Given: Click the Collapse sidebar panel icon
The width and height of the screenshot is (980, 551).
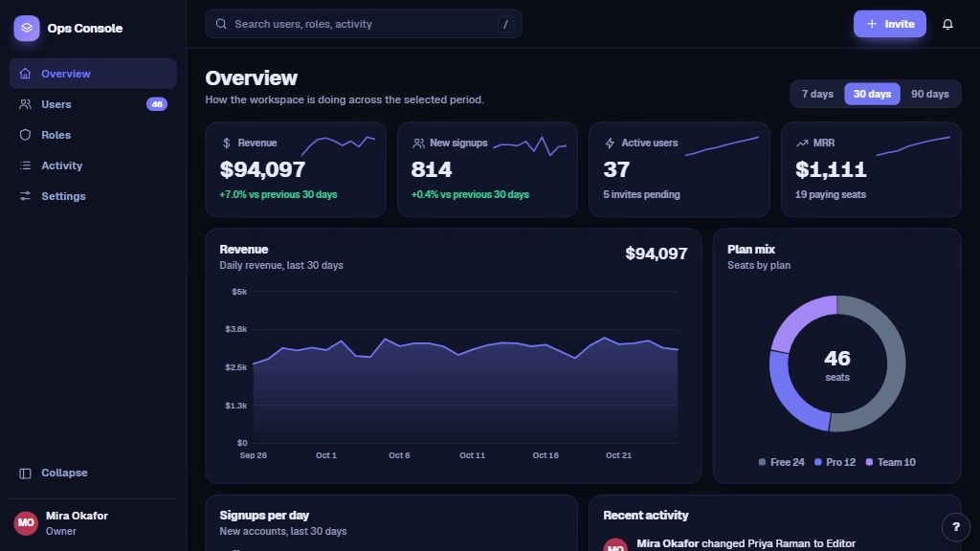Looking at the screenshot, I should pos(25,473).
